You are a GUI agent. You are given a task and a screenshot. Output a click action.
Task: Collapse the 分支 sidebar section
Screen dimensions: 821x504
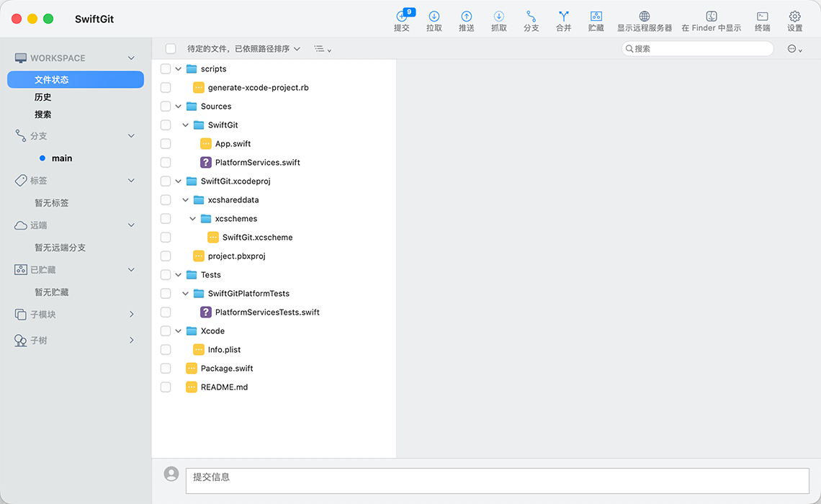[131, 136]
